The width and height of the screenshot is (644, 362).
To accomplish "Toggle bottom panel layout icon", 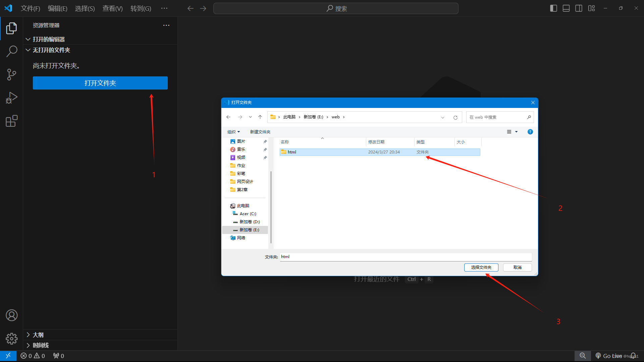I will coord(566,8).
